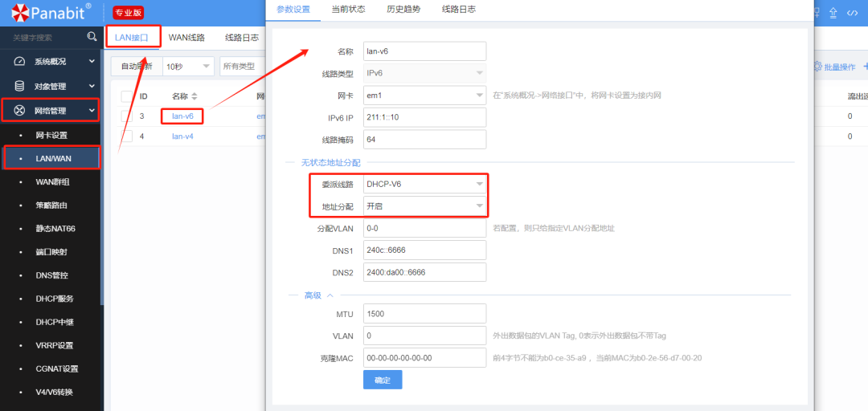The image size is (868, 411).
Task: Expand the 系统概况 sidebar menu chevron
Action: tap(92, 61)
